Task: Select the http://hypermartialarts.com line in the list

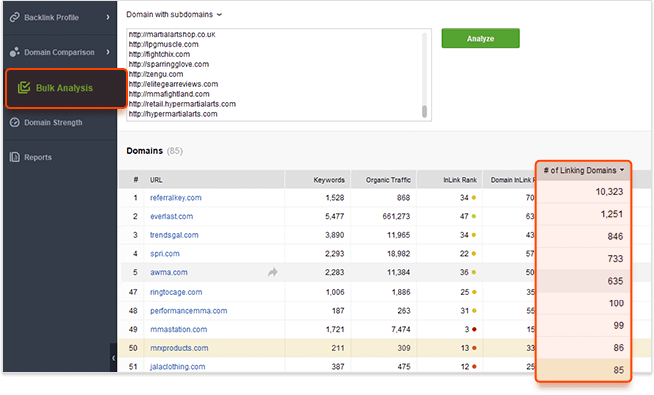Action: (173, 114)
